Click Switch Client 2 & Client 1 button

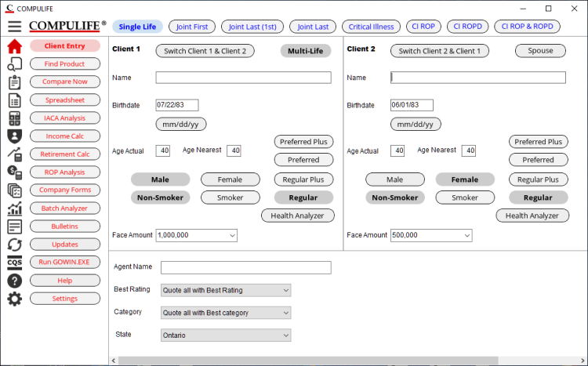(440, 51)
